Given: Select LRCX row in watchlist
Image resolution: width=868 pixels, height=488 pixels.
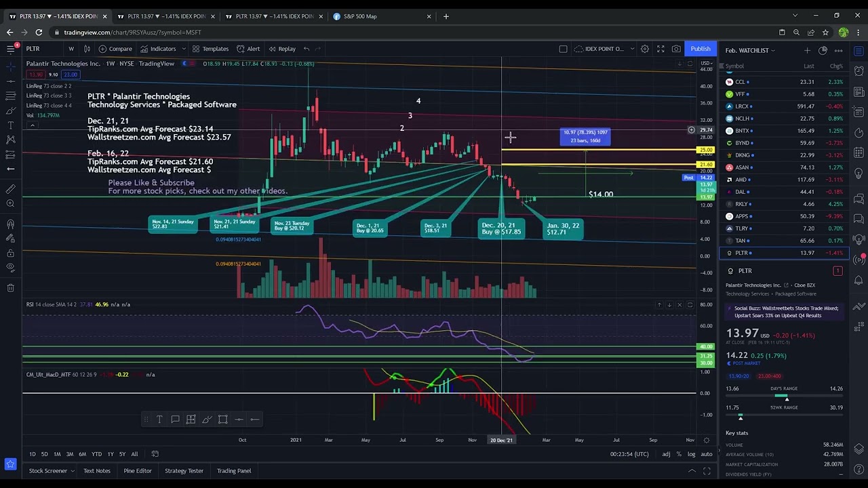Looking at the screenshot, I should point(785,106).
